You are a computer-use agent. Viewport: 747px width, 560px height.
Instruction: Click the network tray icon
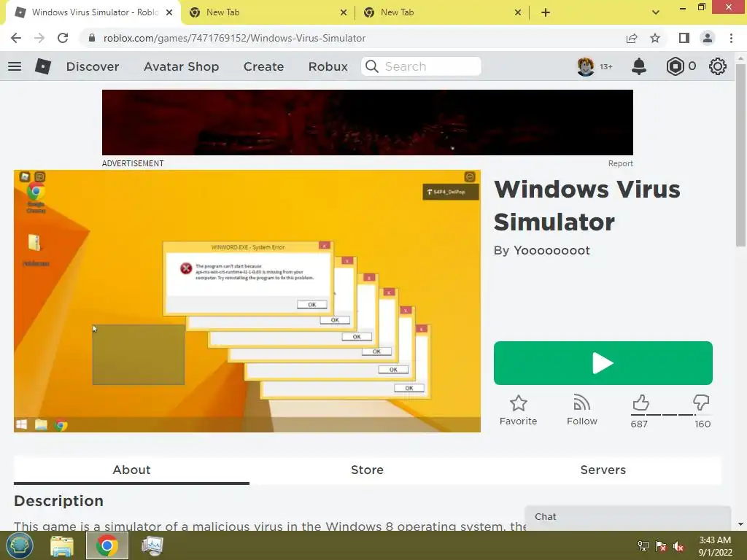643,546
